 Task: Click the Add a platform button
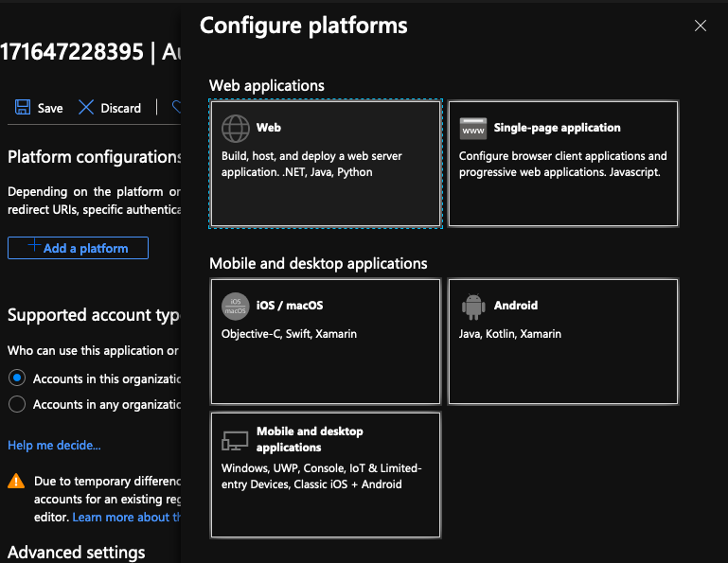pos(78,248)
